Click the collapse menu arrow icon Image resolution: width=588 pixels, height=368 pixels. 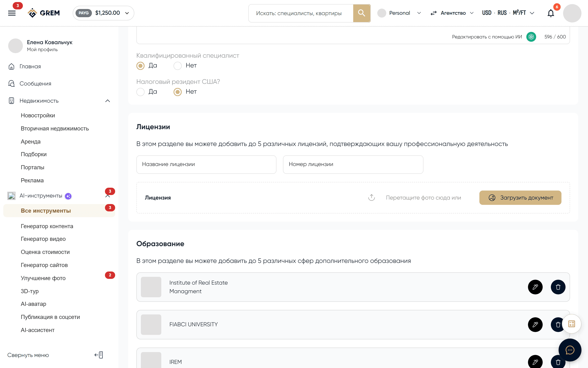pos(99,355)
